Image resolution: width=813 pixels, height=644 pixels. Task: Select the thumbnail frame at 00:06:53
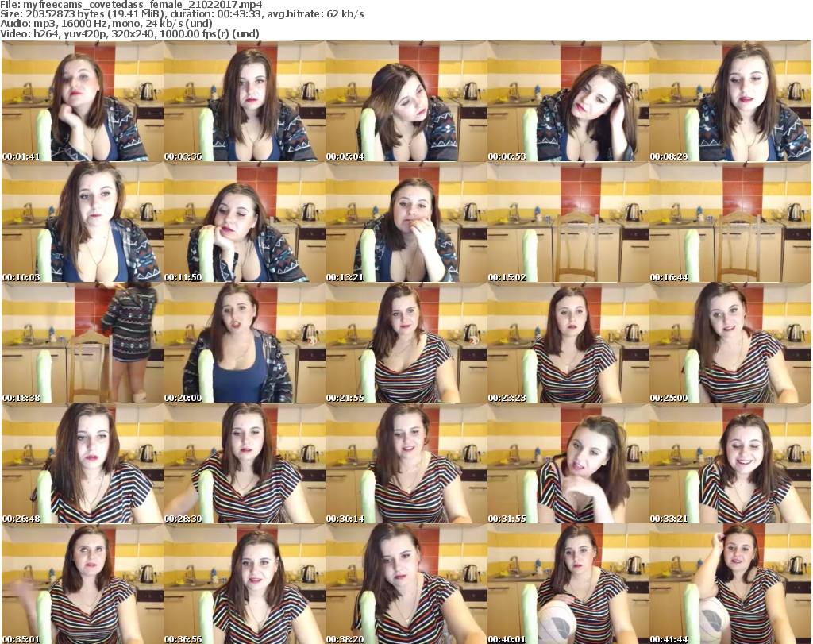pos(568,102)
